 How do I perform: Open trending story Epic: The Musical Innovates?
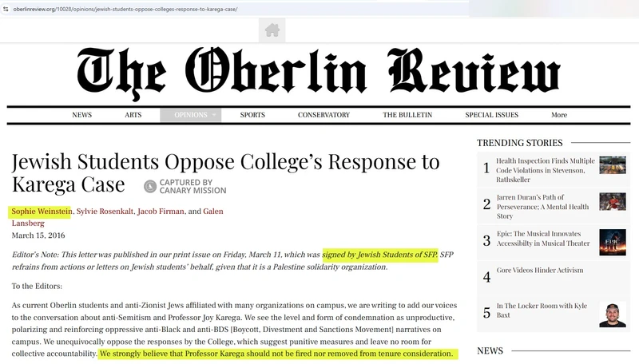point(543,238)
